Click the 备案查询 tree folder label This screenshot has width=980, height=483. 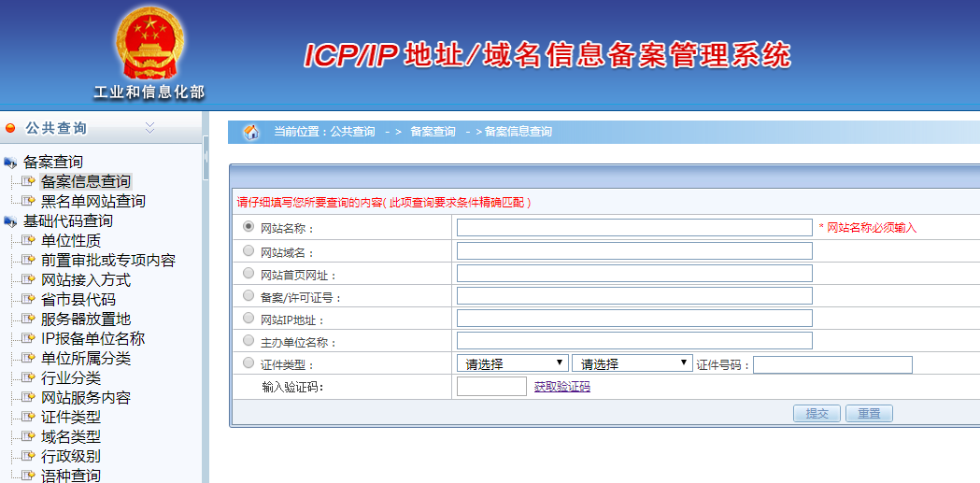coord(53,163)
